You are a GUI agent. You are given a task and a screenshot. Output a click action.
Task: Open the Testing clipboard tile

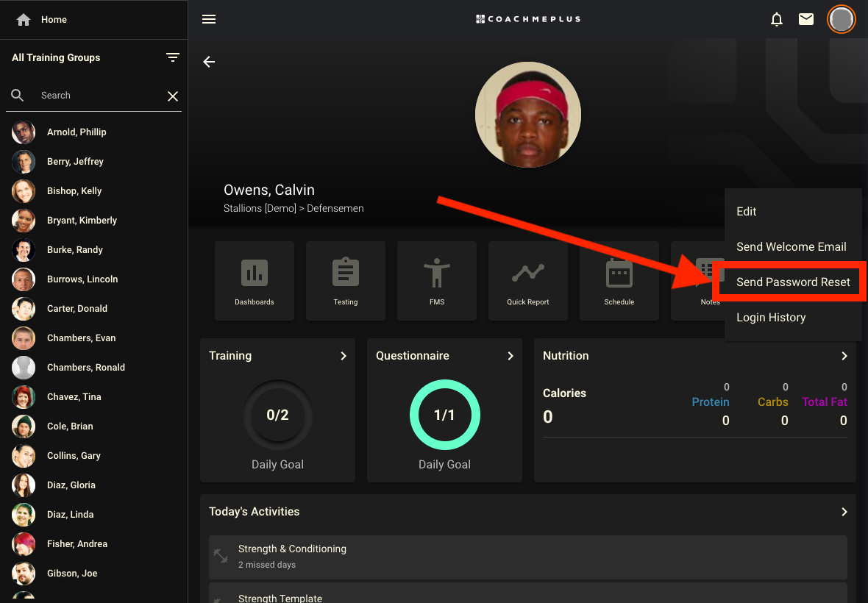point(346,281)
